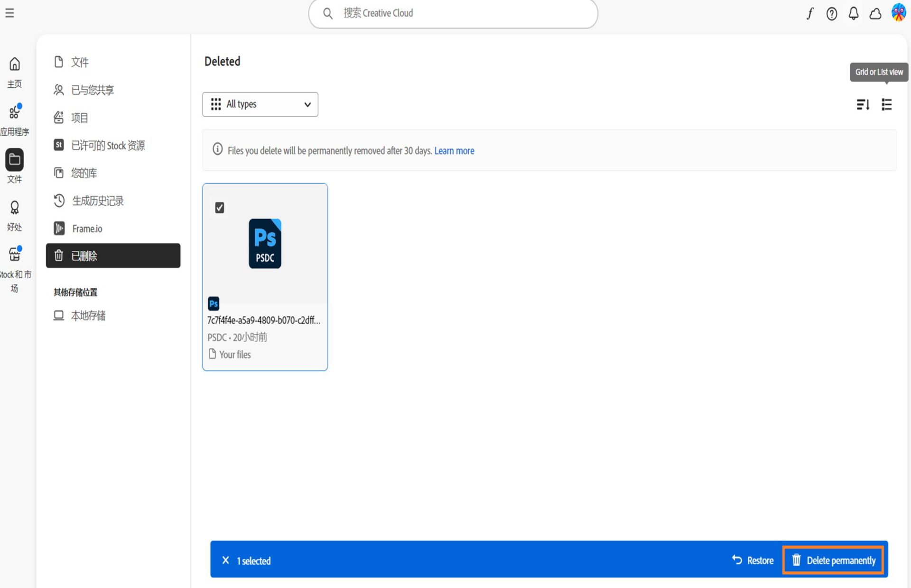
Task: Open the sort order icon
Action: coord(863,104)
